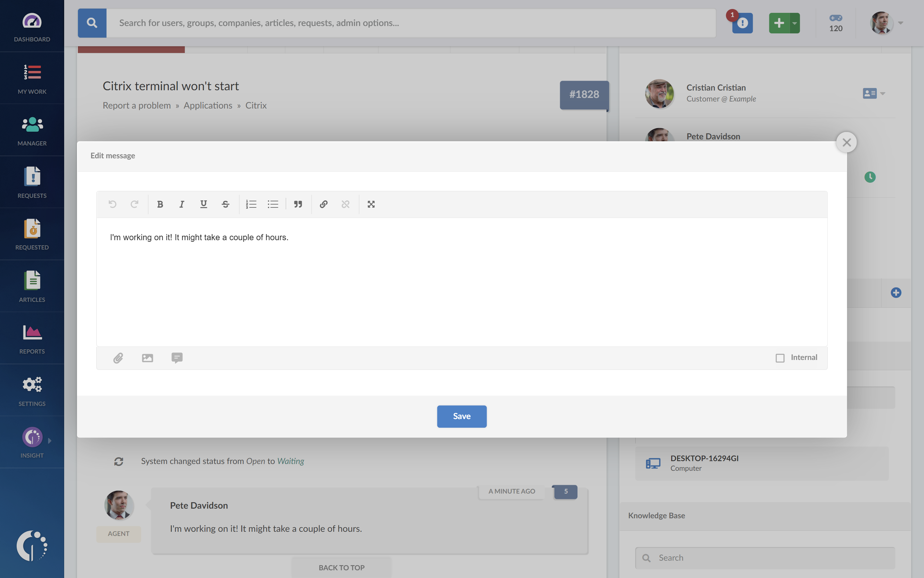Open the Dashboard sidebar item
The image size is (924, 578).
tap(32, 26)
